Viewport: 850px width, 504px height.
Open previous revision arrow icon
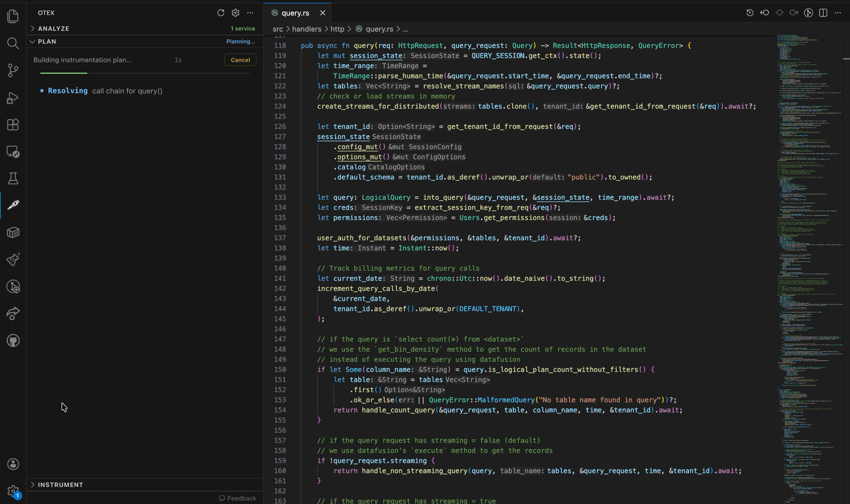765,13
